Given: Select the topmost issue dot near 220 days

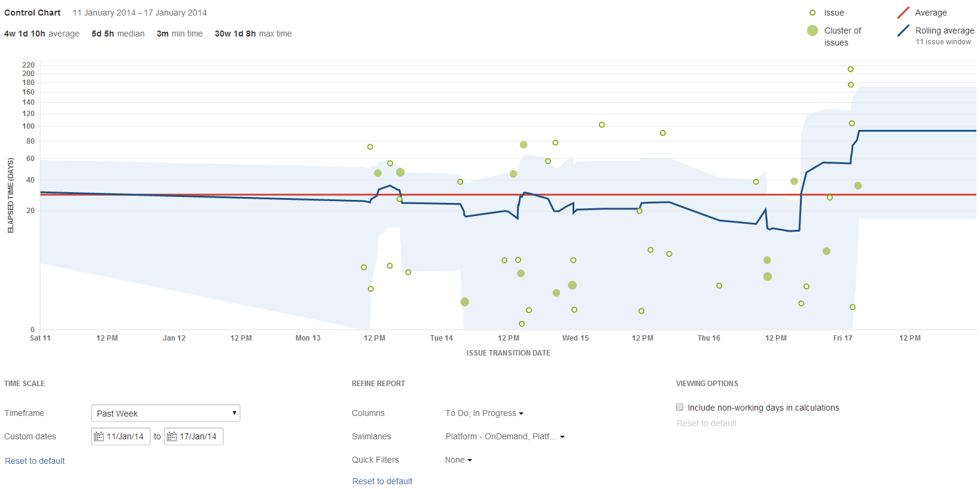Looking at the screenshot, I should (x=850, y=69).
